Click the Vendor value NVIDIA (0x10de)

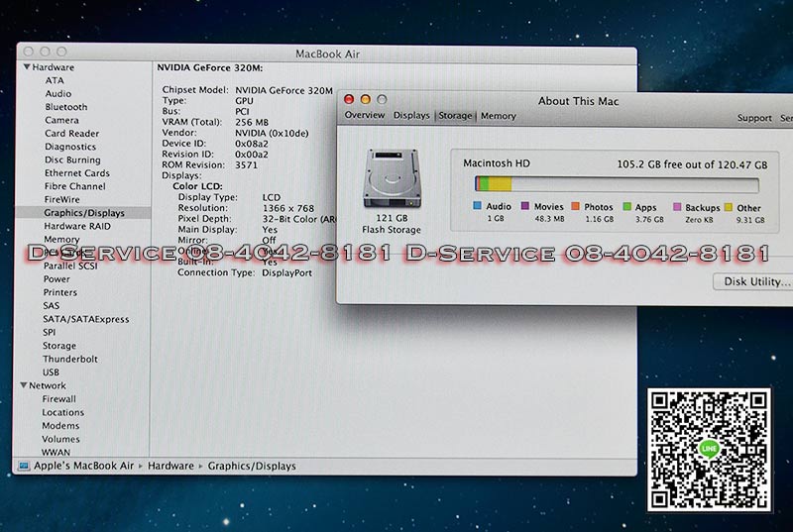click(272, 133)
